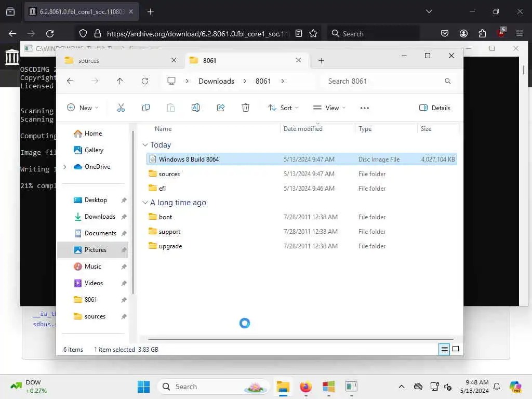The image size is (532, 399).
Task: Expand chevron after Downloads in address bar
Action: tap(245, 81)
